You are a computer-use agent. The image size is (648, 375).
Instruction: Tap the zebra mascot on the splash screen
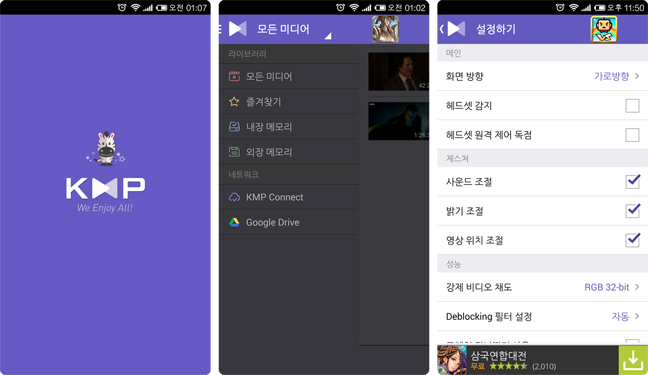(106, 148)
